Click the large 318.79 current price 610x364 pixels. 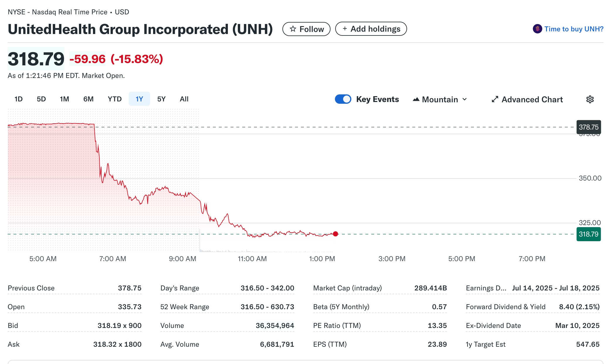pos(36,59)
